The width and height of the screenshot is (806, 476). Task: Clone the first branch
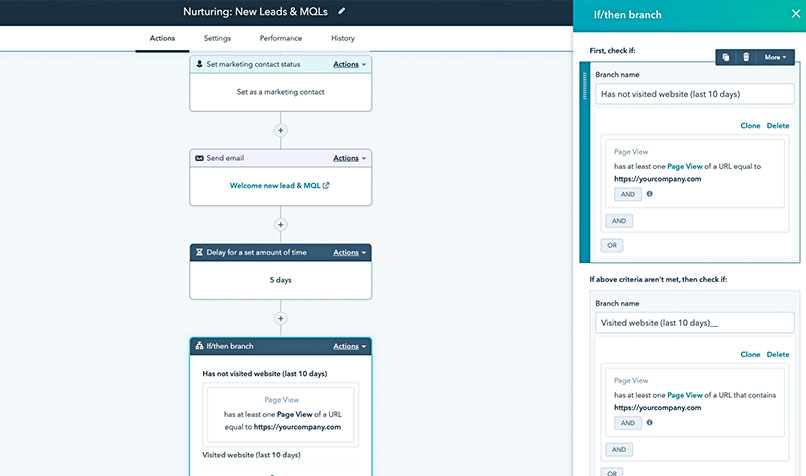(750, 125)
